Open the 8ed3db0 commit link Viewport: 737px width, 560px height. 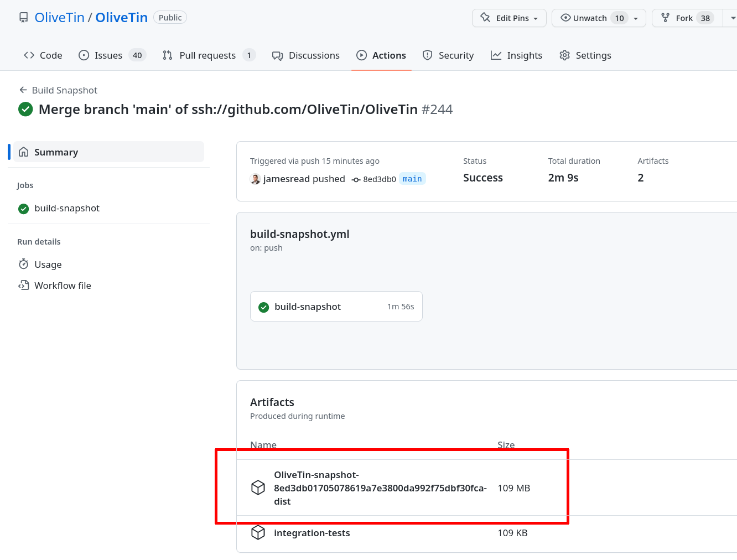(x=379, y=179)
